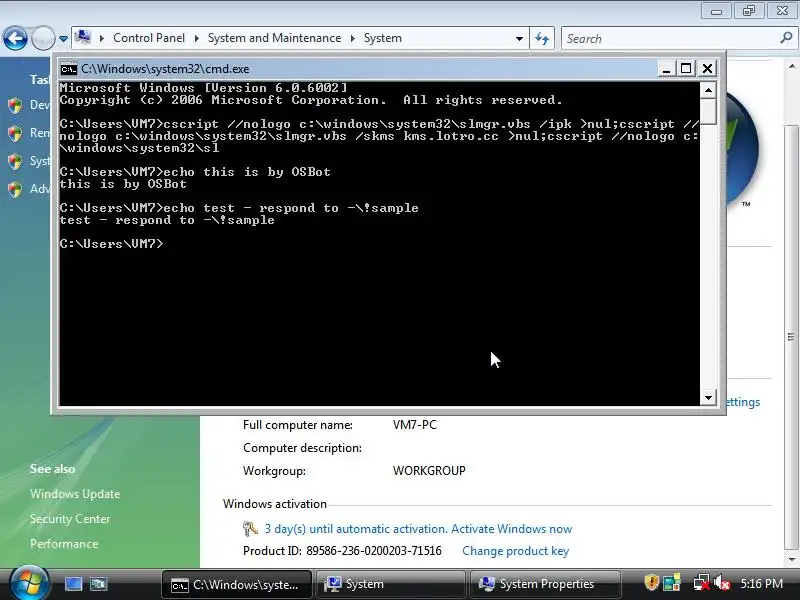The image size is (800, 600).
Task: Expand the arrow after Control Panel breadcrumb
Action: (x=196, y=38)
